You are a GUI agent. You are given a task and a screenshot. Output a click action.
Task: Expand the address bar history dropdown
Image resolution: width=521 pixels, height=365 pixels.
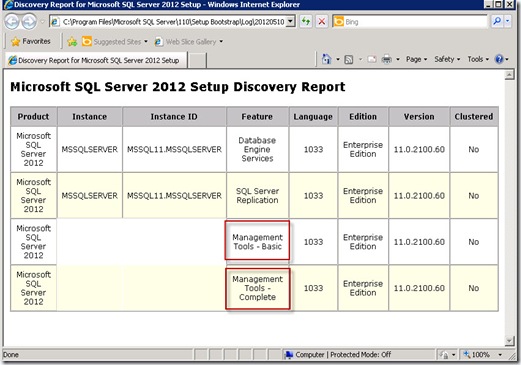[x=291, y=22]
